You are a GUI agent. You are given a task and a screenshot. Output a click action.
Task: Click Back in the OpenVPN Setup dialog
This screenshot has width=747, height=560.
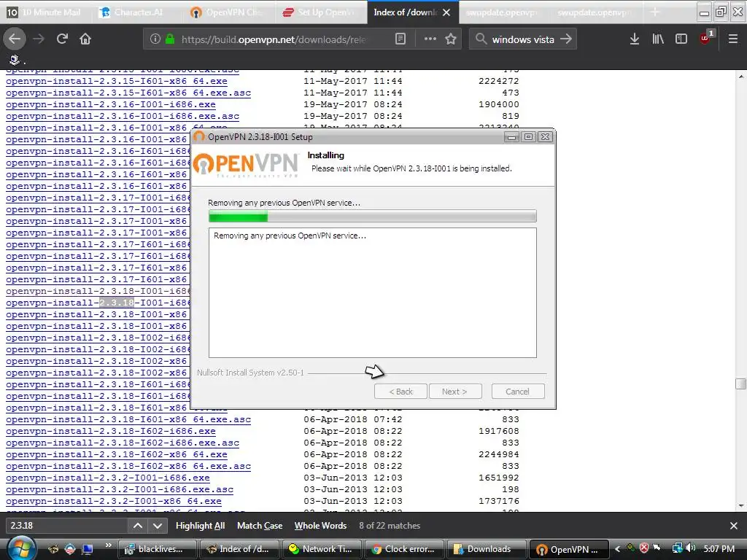[400, 392]
